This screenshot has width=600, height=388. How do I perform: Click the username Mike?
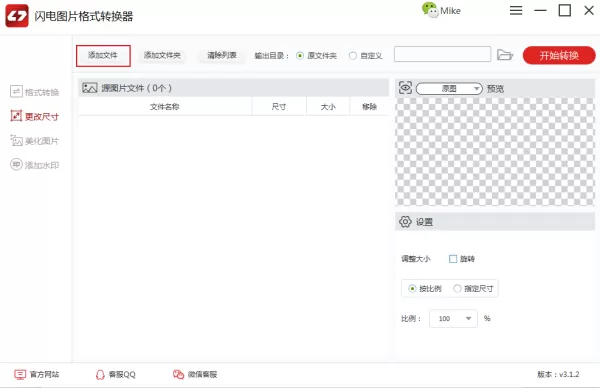tap(450, 11)
